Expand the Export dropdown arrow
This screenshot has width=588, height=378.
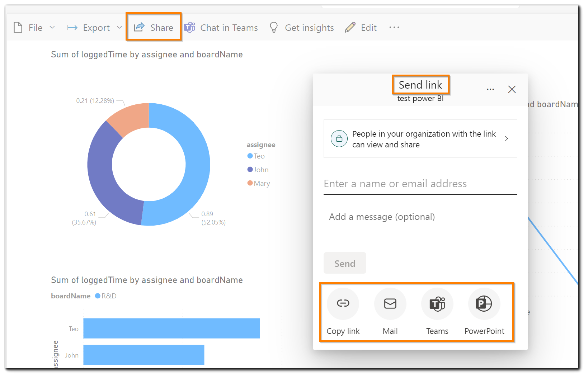point(119,28)
